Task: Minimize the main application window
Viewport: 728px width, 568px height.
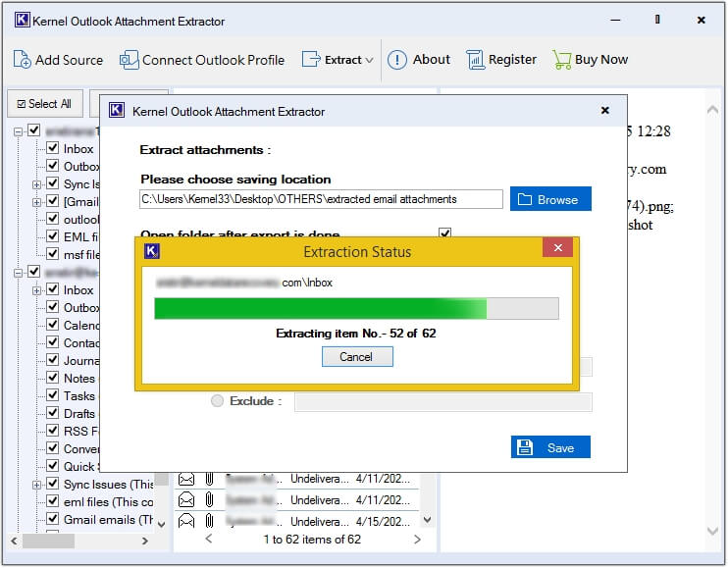Action: pyautogui.click(x=615, y=20)
